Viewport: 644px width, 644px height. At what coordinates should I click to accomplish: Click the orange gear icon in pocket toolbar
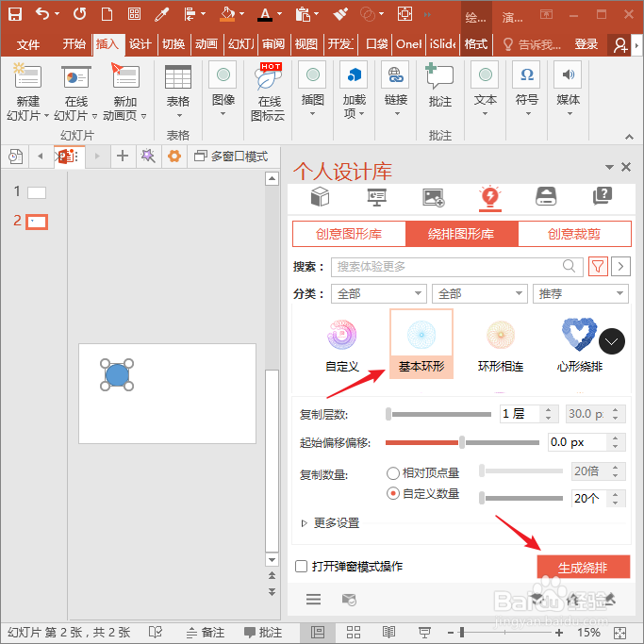[x=174, y=157]
